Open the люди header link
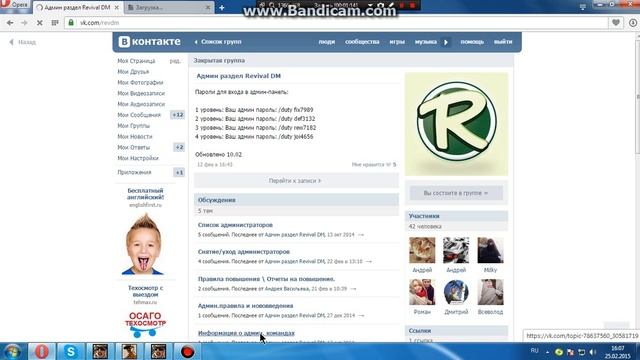Viewport: 640px width, 360px height. click(x=327, y=42)
